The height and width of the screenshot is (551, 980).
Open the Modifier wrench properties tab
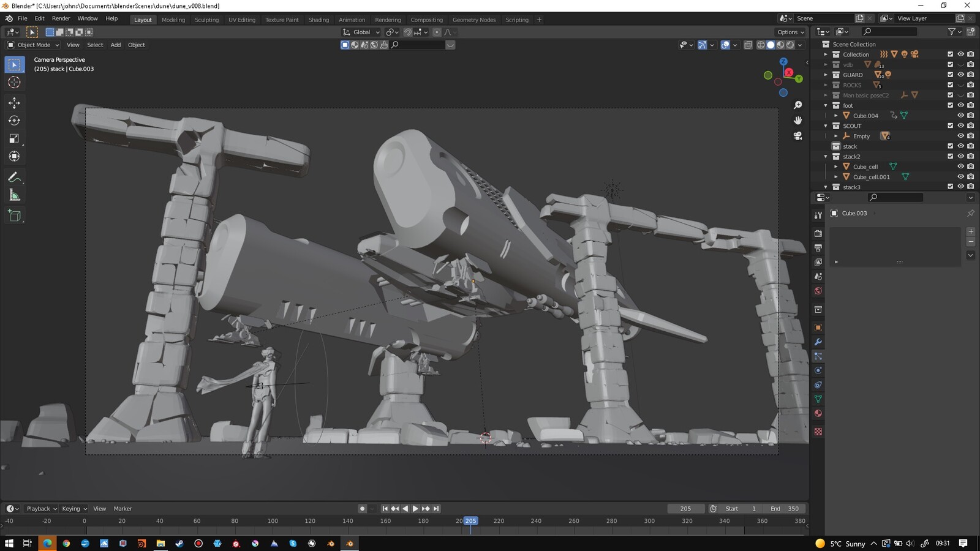click(x=818, y=342)
